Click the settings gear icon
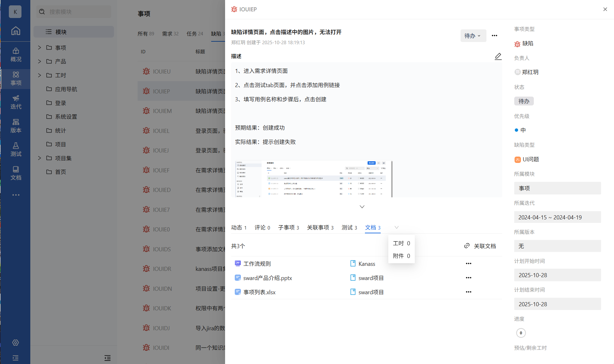This screenshot has height=364, width=614. point(15,343)
